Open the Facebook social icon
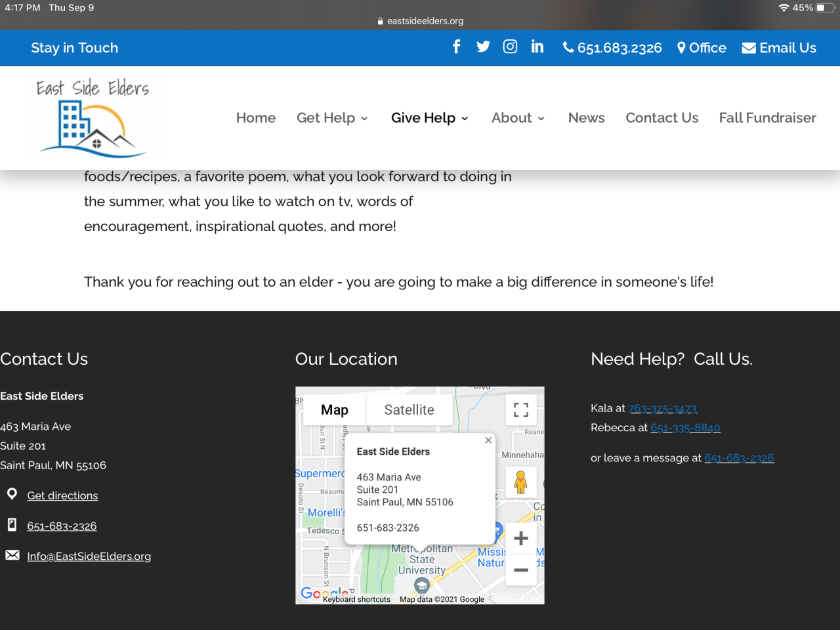This screenshot has width=840, height=630. click(457, 47)
